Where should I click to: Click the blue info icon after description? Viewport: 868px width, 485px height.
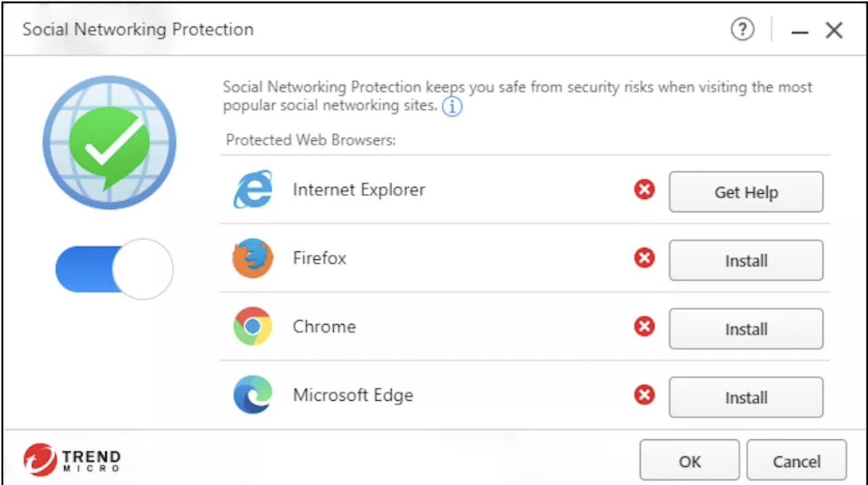tap(452, 106)
